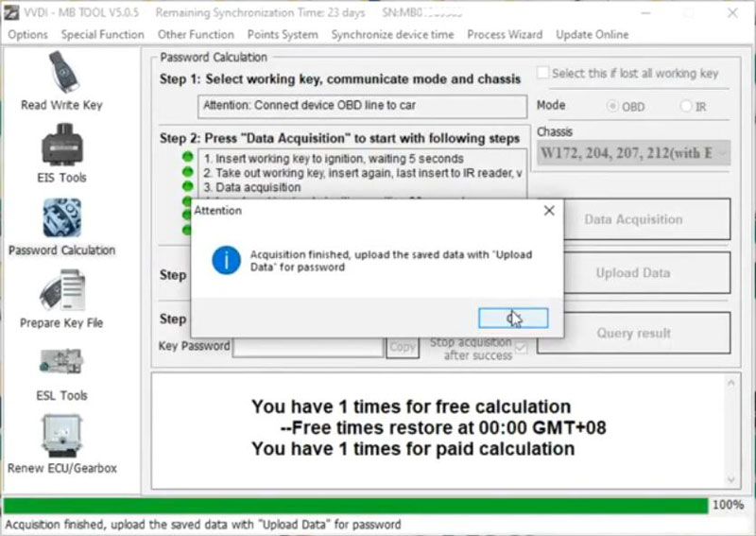
Task: Click the 100% progress label
Action: click(x=728, y=505)
